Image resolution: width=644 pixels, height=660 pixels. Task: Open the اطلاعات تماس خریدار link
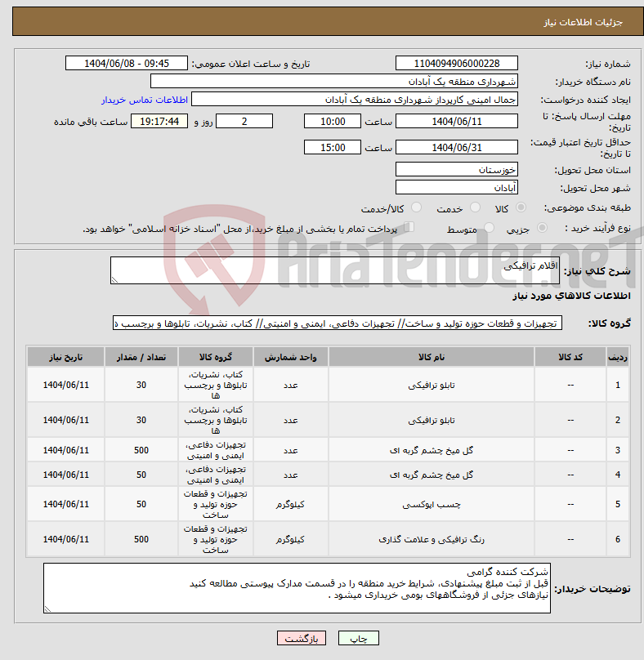pyautogui.click(x=145, y=100)
